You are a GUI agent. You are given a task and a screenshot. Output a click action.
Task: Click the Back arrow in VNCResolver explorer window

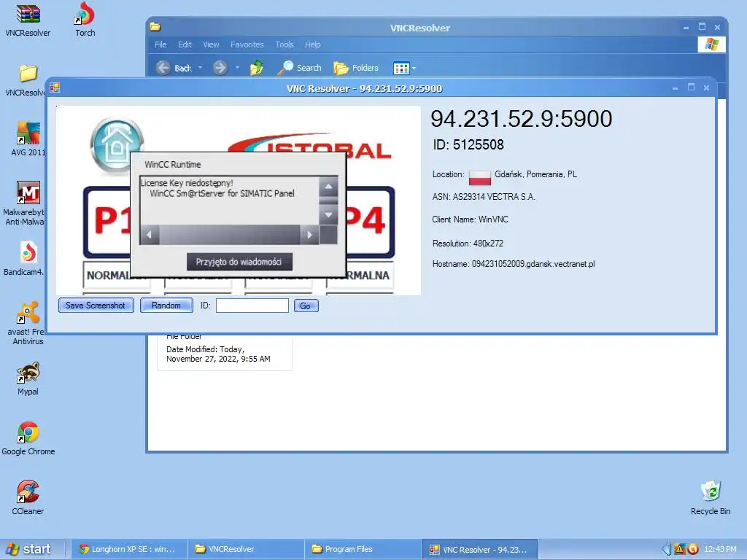[163, 68]
